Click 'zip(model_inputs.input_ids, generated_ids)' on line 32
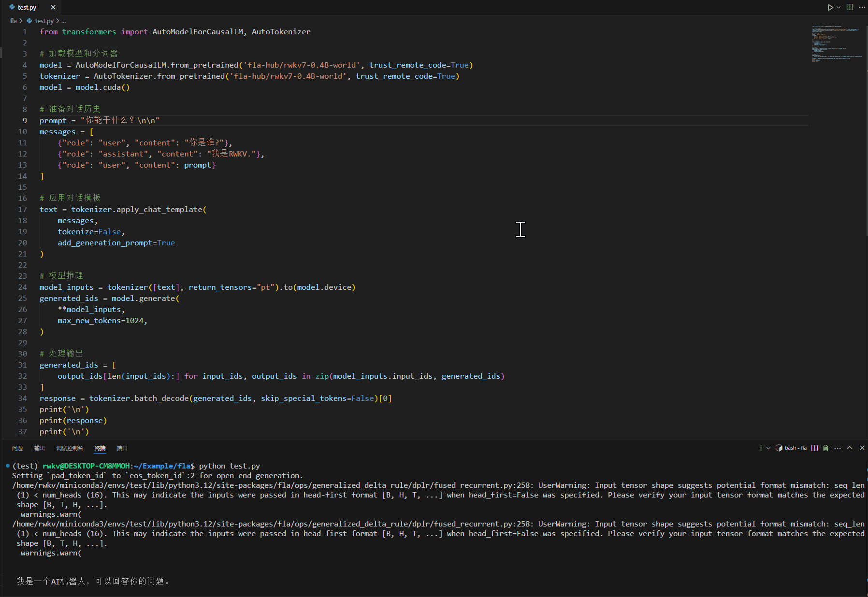The image size is (868, 597). (x=410, y=376)
